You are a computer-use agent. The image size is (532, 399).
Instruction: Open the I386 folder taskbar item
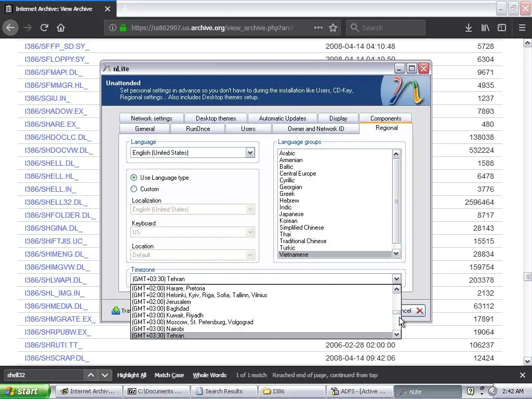291,391
